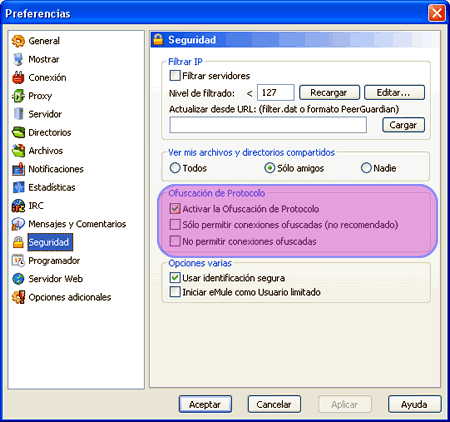Go to Directorios settings
The height and width of the screenshot is (422, 450).
click(50, 132)
